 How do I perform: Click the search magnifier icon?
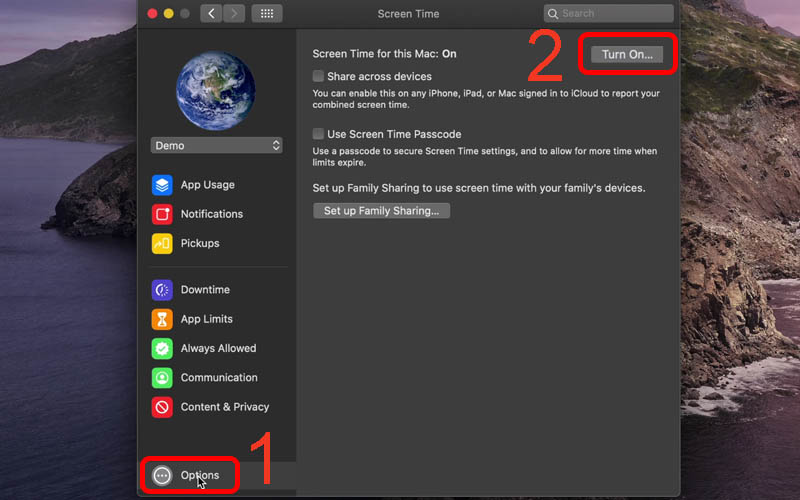point(553,14)
